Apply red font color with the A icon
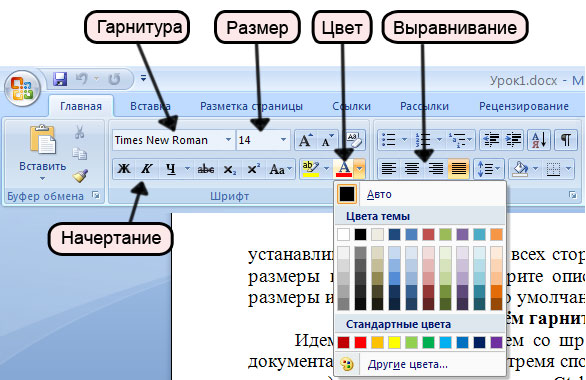This screenshot has width=586, height=380. click(344, 169)
